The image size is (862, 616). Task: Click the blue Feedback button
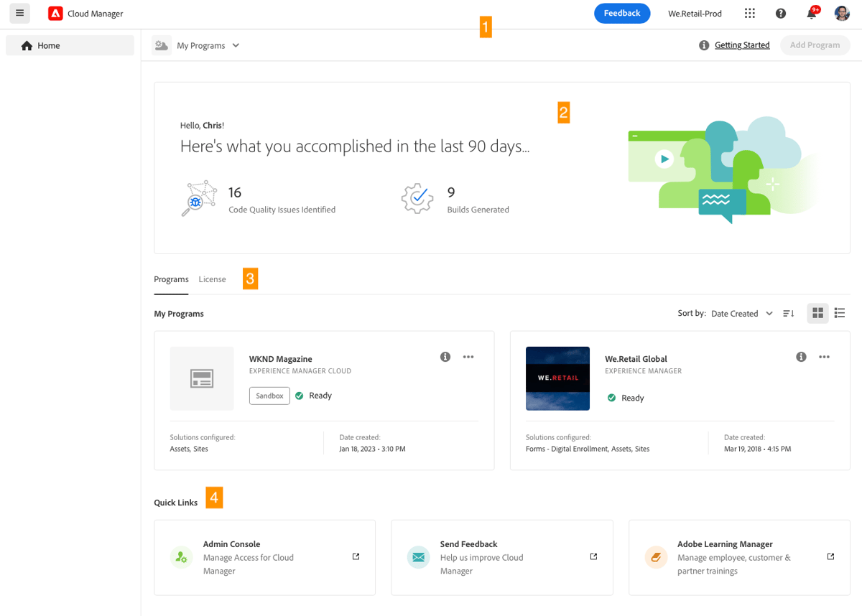tap(622, 13)
